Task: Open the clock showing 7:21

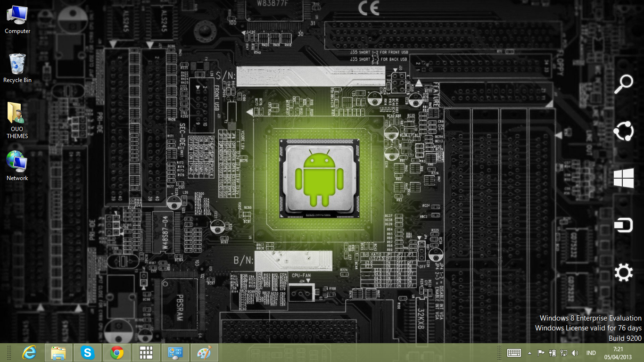Action: coord(618,353)
